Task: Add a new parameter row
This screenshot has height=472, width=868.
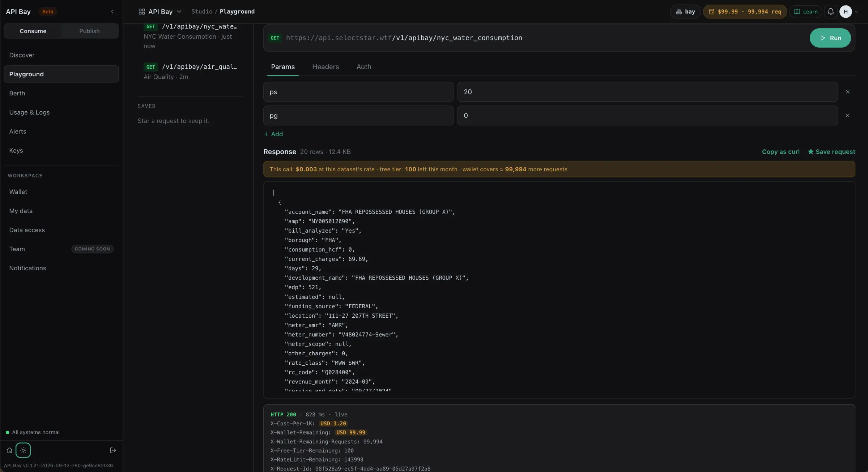Action: (x=273, y=134)
